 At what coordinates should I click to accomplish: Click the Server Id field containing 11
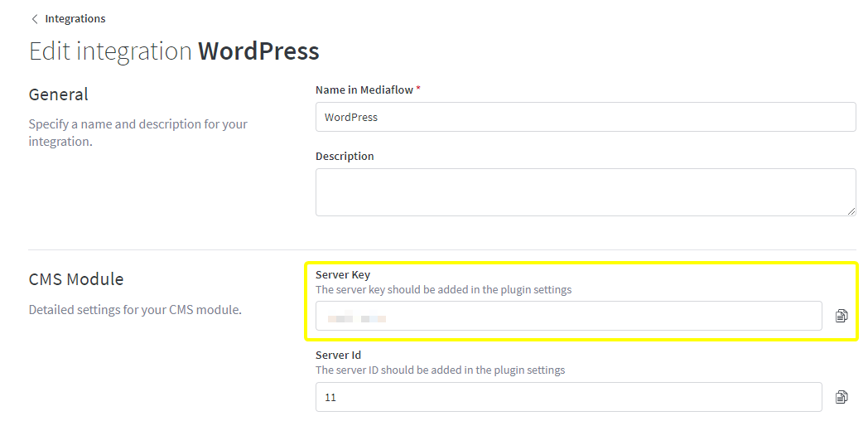tap(568, 397)
